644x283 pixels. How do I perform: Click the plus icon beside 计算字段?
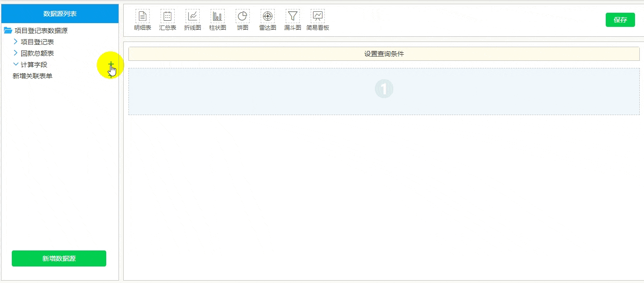pos(111,65)
